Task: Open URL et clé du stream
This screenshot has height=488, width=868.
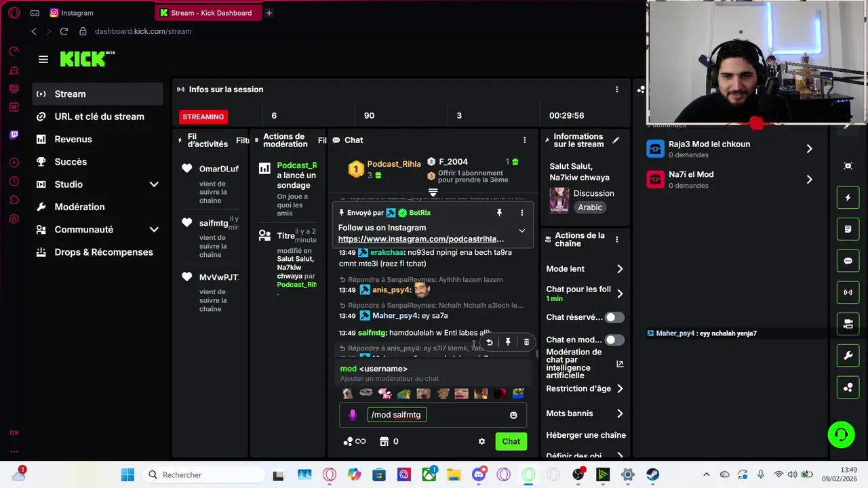Action: tap(98, 117)
